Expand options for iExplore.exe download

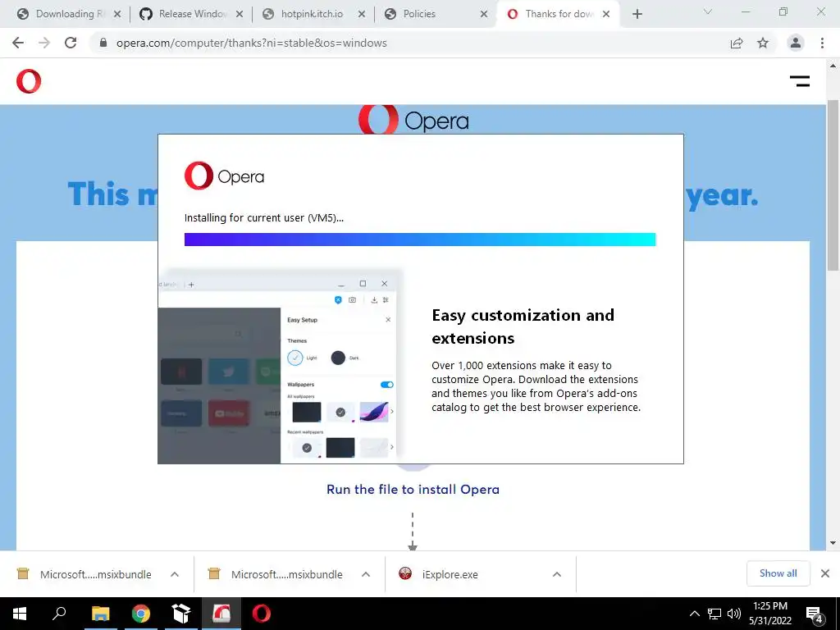(x=557, y=574)
